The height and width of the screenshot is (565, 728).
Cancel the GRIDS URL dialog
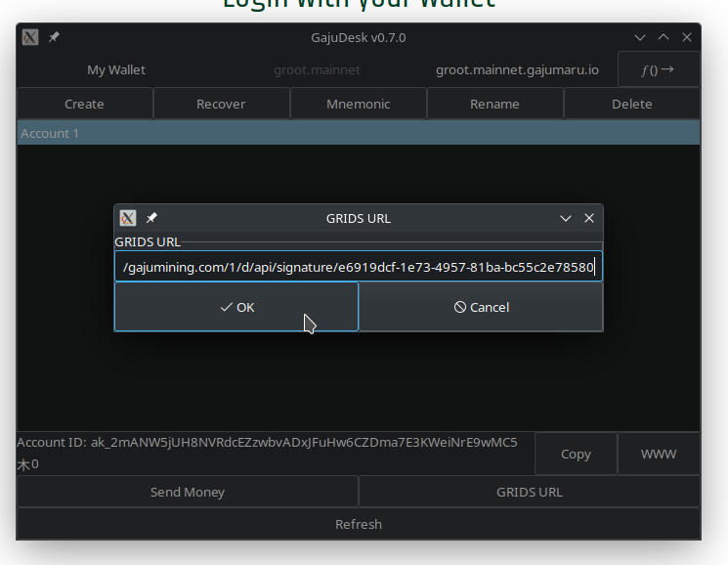481,307
